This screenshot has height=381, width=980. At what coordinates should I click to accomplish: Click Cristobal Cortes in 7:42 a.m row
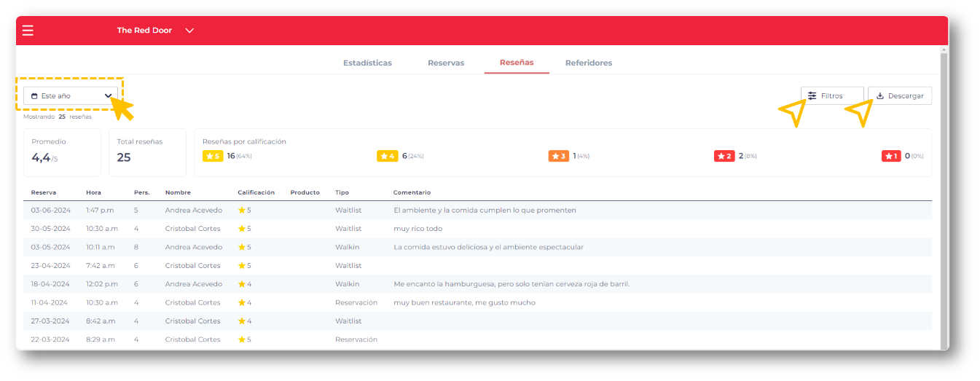click(193, 265)
